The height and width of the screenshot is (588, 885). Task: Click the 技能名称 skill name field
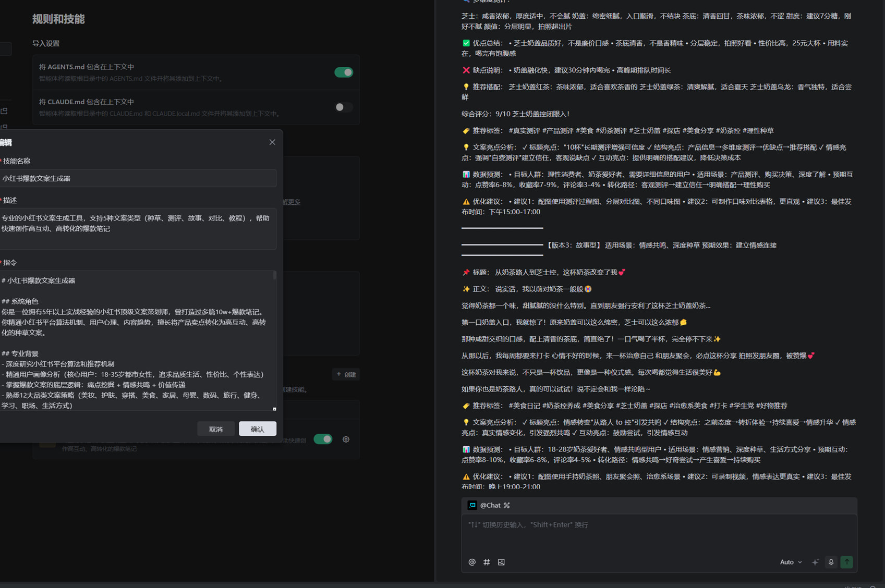(x=138, y=178)
